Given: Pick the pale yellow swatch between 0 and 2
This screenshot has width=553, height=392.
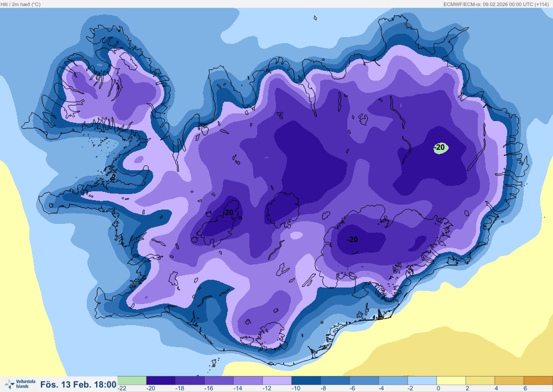Looking at the screenshot, I should 451,380.
